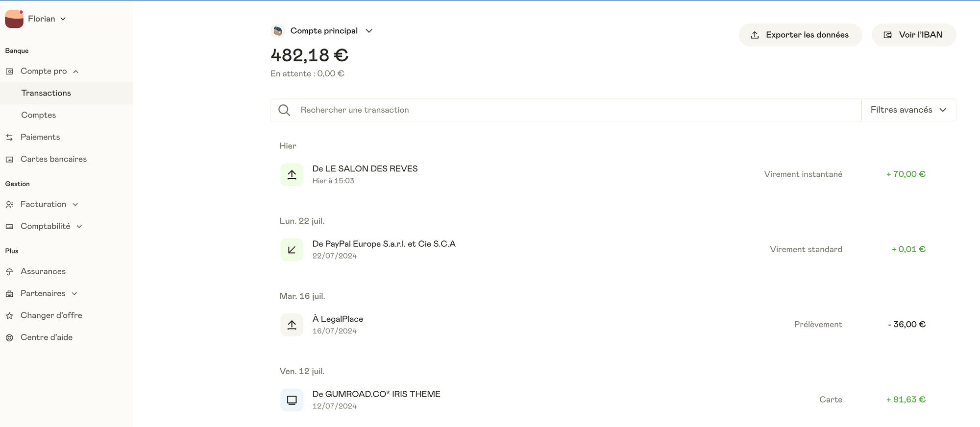980x427 pixels.
Task: Click the Centre d'aide lifebuoy icon
Action: click(9, 338)
